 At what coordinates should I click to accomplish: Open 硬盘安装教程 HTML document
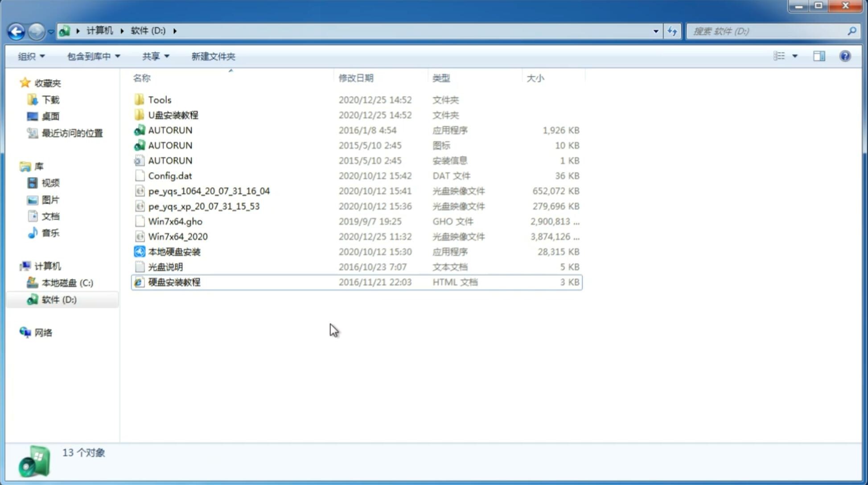pos(174,282)
